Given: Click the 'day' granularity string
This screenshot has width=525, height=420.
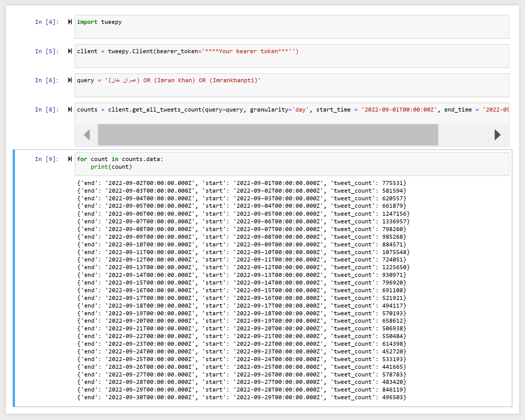Looking at the screenshot, I should pyautogui.click(x=300, y=110).
